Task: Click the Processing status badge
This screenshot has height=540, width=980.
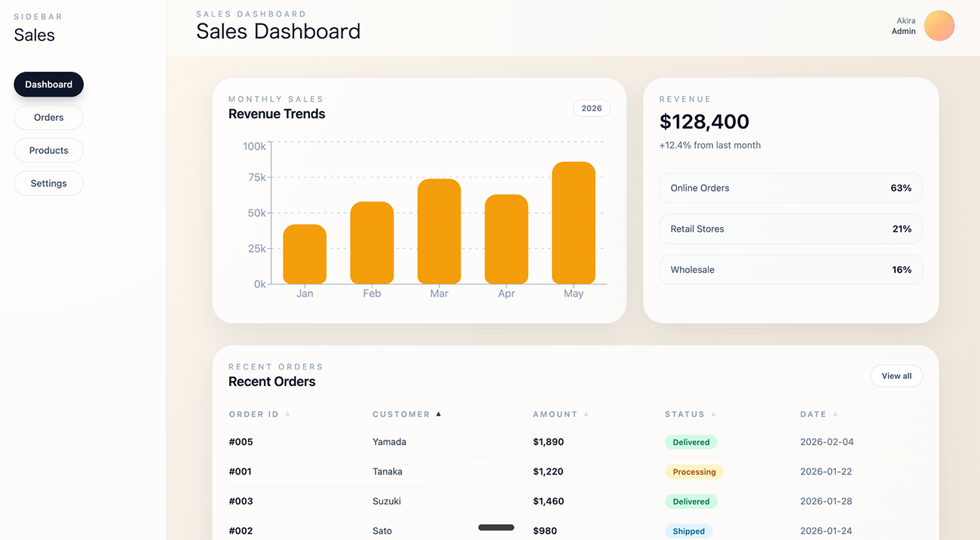Action: (694, 472)
